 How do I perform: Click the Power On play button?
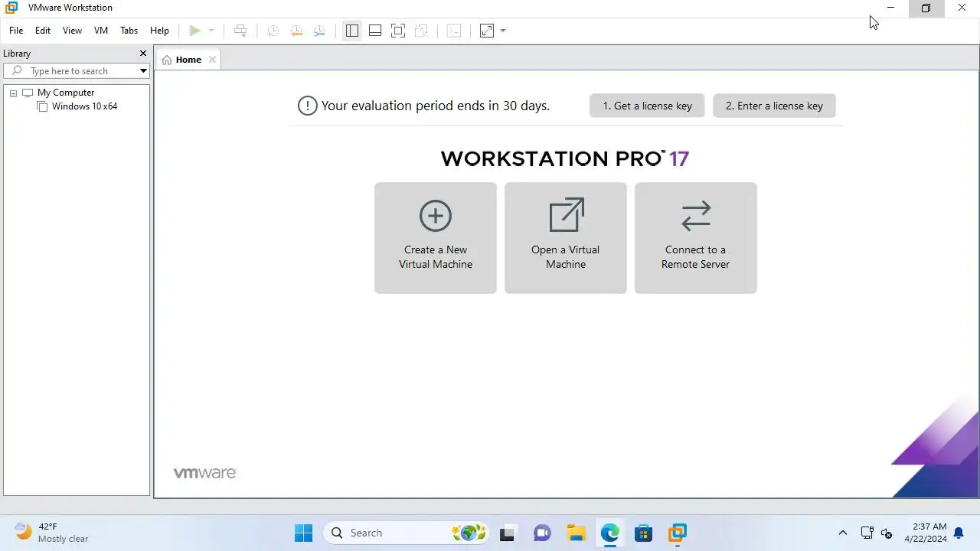(194, 31)
